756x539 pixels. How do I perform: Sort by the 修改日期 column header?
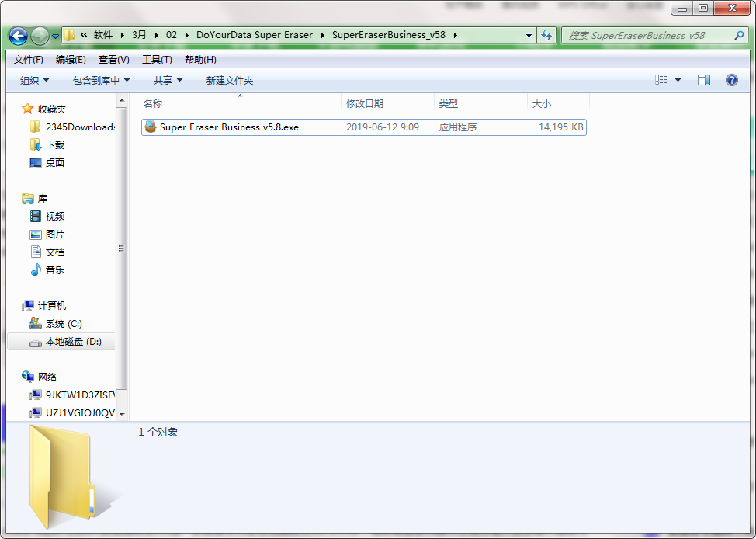click(x=388, y=103)
